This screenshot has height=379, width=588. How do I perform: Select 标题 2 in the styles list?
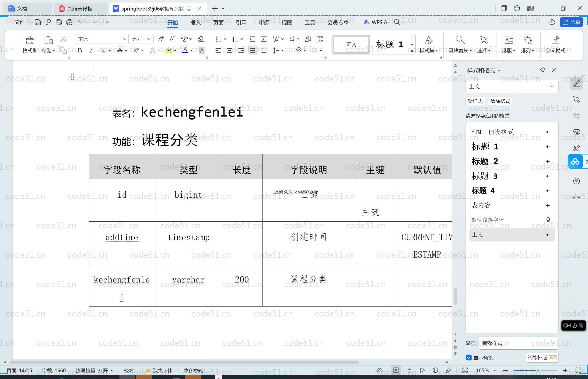(x=511, y=161)
